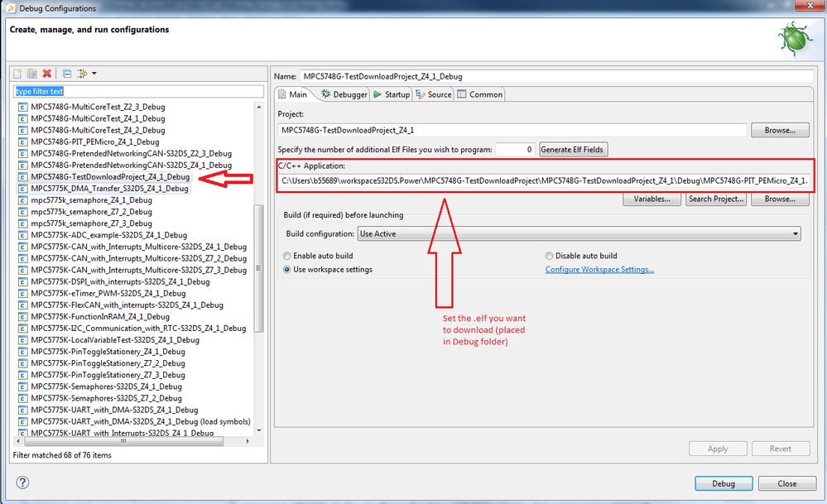Viewport: 827px width, 504px height.
Task: Click the Debug Configurations title bar icon
Action: (x=11, y=8)
